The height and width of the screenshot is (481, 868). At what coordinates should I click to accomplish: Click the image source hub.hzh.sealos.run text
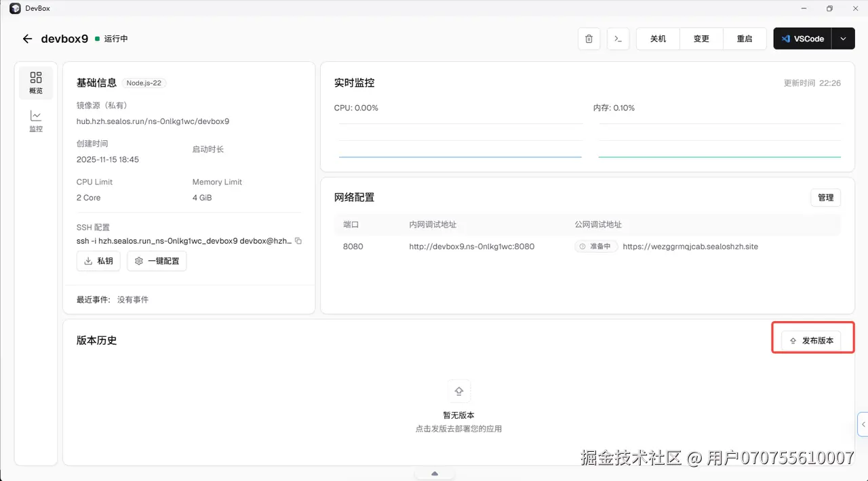153,121
